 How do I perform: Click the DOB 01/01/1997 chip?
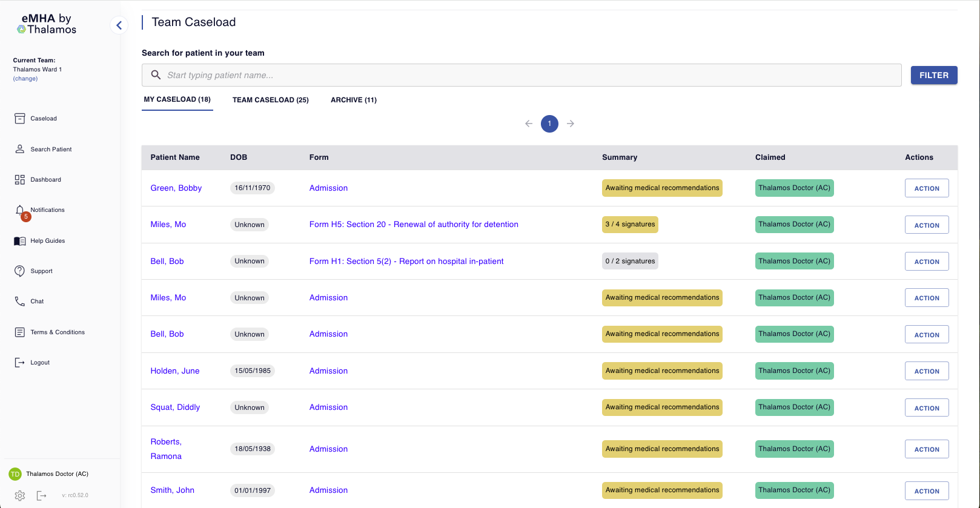click(x=253, y=490)
